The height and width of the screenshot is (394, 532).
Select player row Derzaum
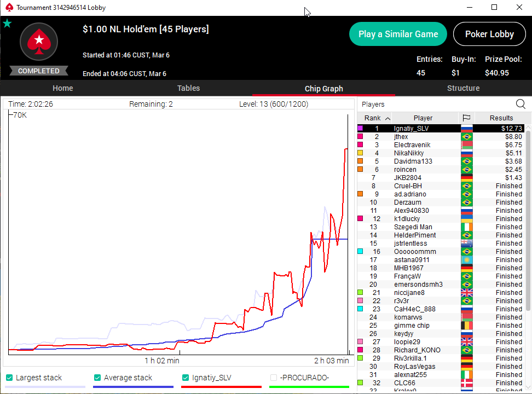tap(441, 202)
